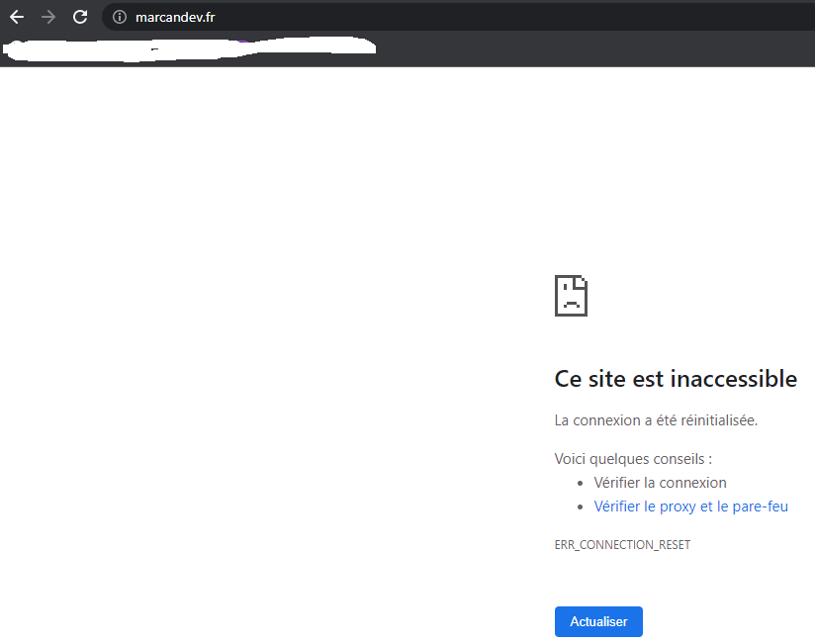Click bullet point before 'Vérifier la connexion'
The width and height of the screenshot is (815, 644).
(581, 484)
